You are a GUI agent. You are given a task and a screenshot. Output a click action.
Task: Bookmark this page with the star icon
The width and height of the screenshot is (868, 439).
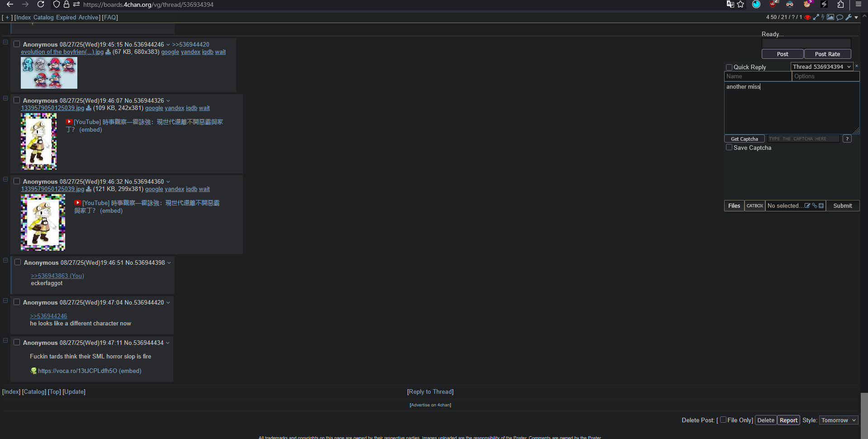coord(740,5)
